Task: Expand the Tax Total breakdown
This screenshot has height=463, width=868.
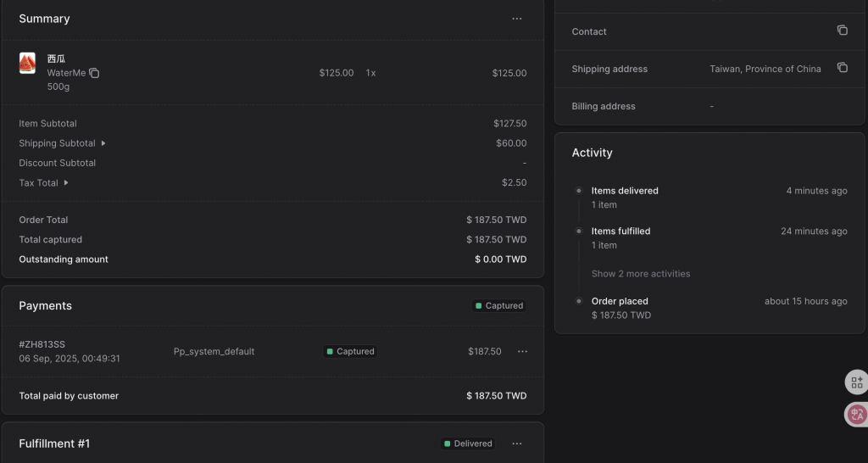Action: 66,183
